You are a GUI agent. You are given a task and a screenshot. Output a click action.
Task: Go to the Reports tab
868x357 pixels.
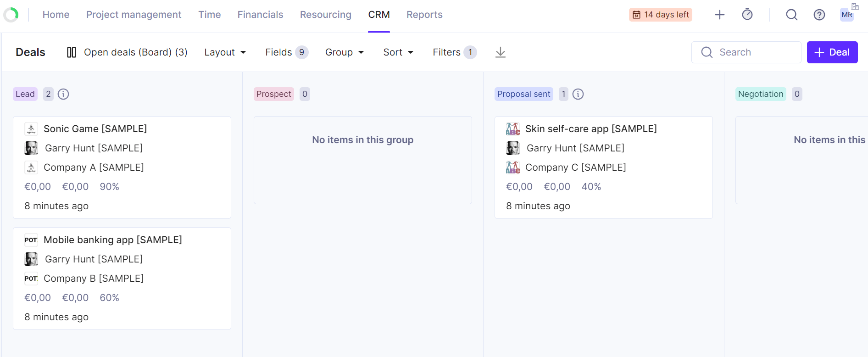pyautogui.click(x=424, y=15)
